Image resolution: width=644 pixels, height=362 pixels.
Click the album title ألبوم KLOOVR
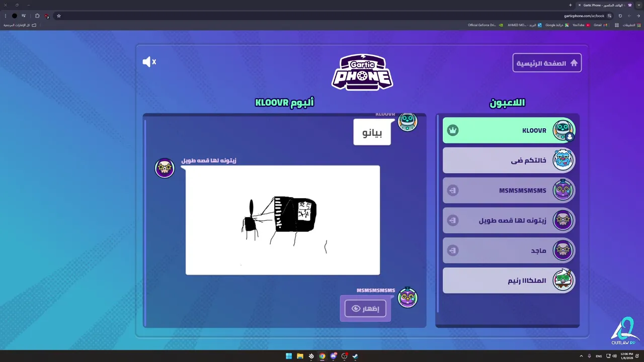284,103
